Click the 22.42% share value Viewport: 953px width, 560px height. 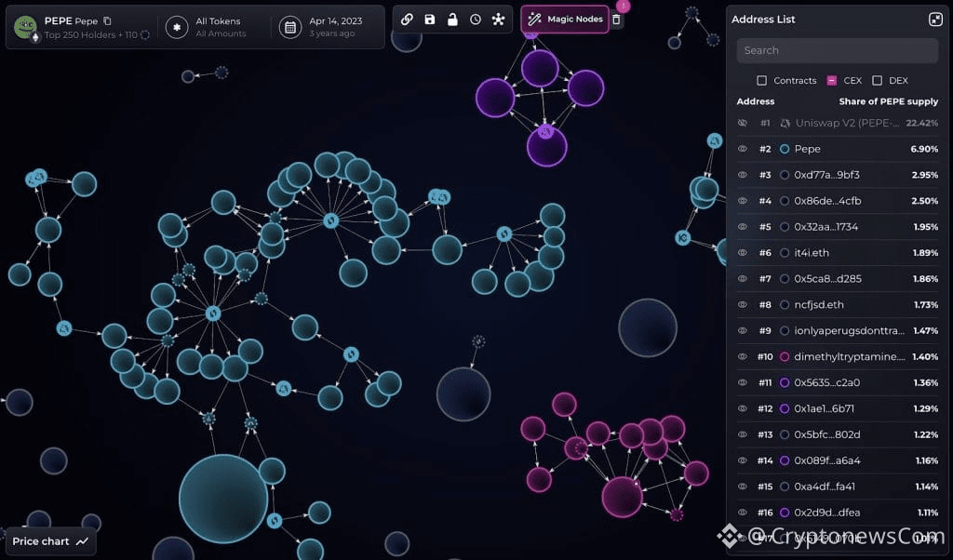coord(922,123)
